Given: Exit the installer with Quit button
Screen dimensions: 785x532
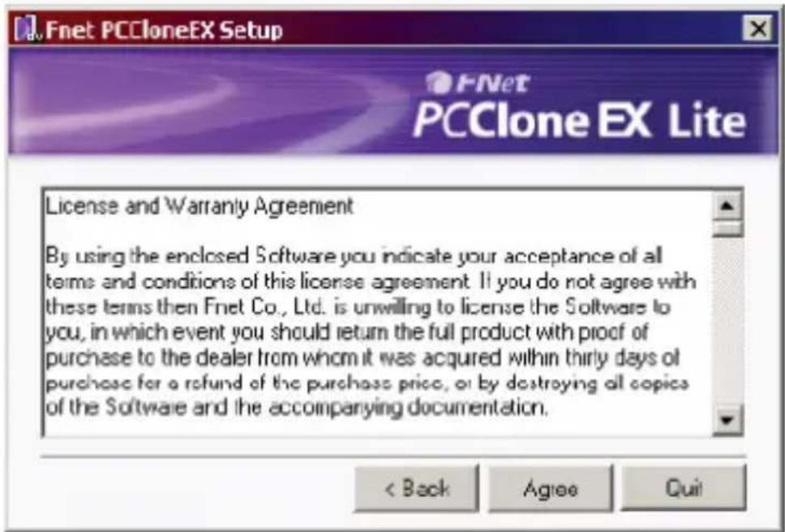Looking at the screenshot, I should pos(684,488).
